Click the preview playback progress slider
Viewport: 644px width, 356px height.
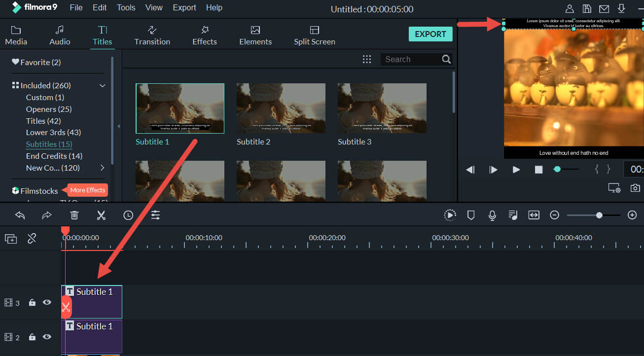566,169
